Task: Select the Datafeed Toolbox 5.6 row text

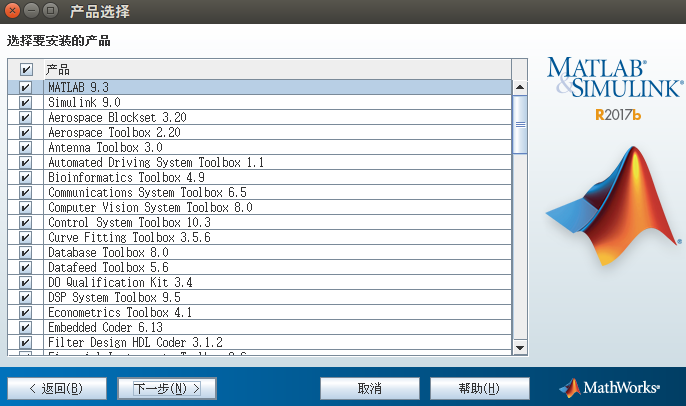Action: 108,267
